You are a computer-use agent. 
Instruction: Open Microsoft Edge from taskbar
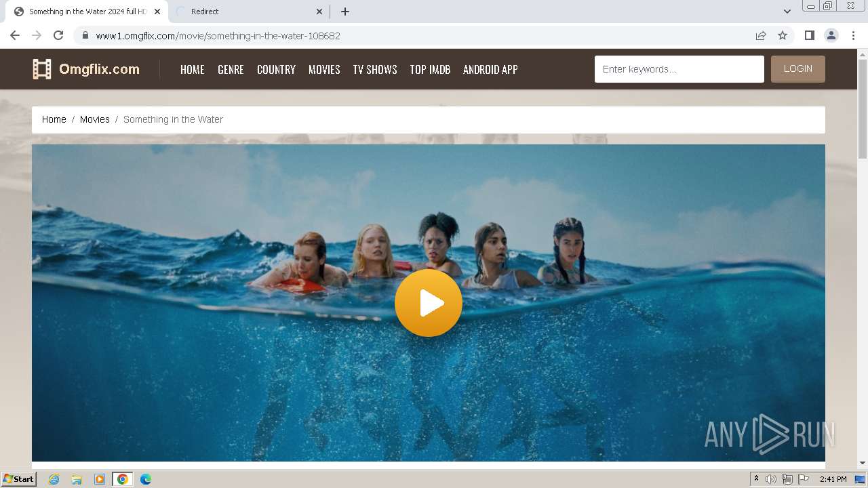[146, 479]
